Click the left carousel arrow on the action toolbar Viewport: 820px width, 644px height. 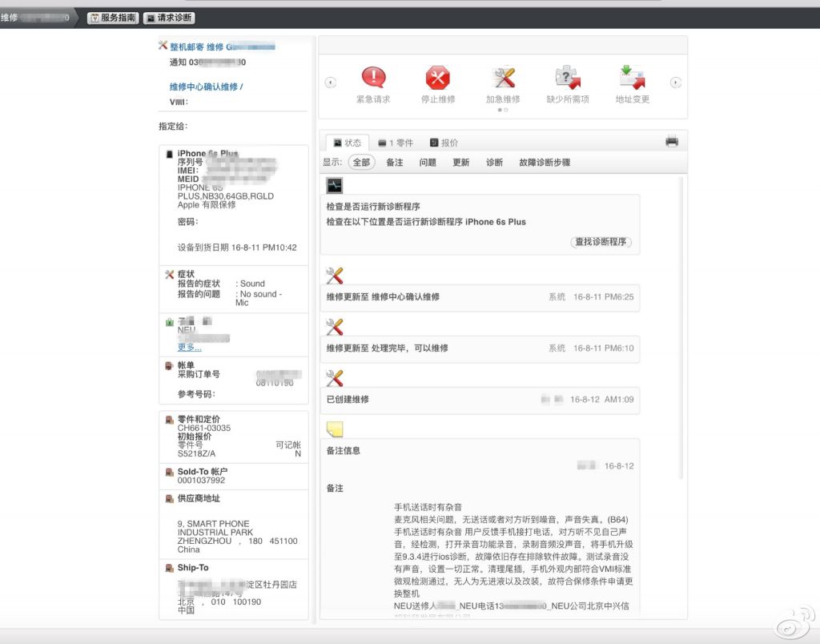pyautogui.click(x=330, y=83)
